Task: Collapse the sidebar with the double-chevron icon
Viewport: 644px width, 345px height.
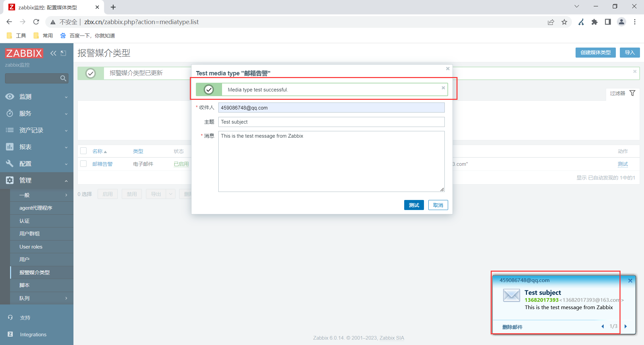Action: [x=53, y=53]
